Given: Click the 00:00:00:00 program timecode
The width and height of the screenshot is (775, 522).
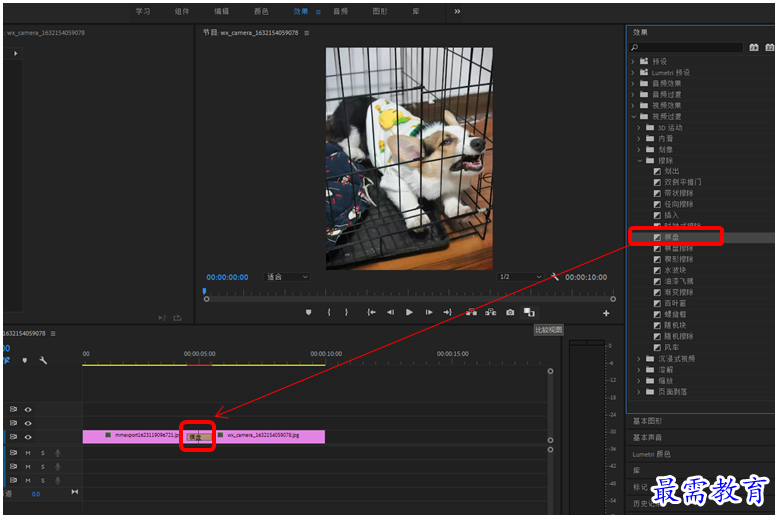Looking at the screenshot, I should coord(227,277).
